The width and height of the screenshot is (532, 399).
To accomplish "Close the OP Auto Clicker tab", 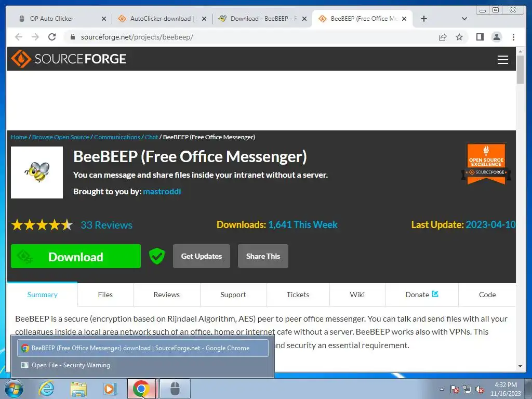I will [104, 19].
